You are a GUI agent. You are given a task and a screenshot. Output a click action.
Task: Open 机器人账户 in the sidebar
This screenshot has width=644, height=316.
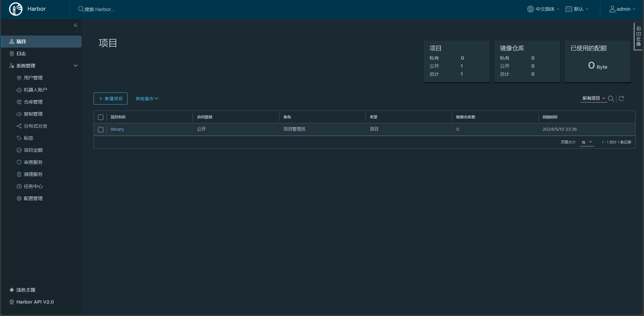point(35,90)
